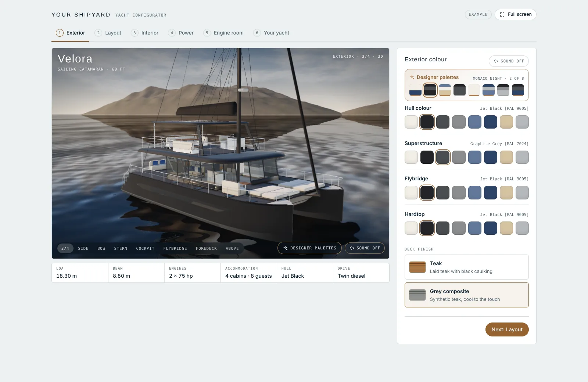
Task: Toggle SOUND OFF in Exterior colour panel
Action: (509, 61)
